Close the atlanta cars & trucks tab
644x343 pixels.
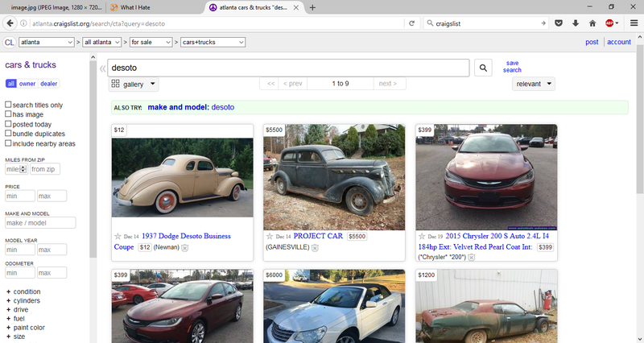coord(295,7)
